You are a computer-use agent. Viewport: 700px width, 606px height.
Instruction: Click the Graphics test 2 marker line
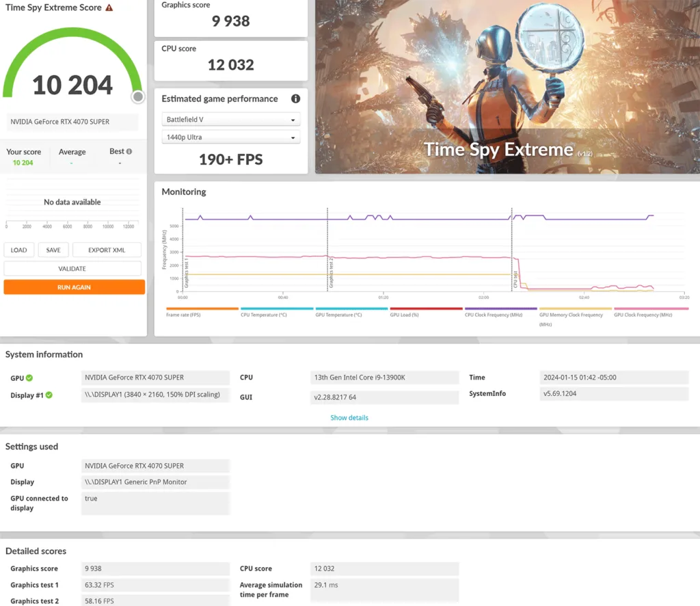[327, 249]
